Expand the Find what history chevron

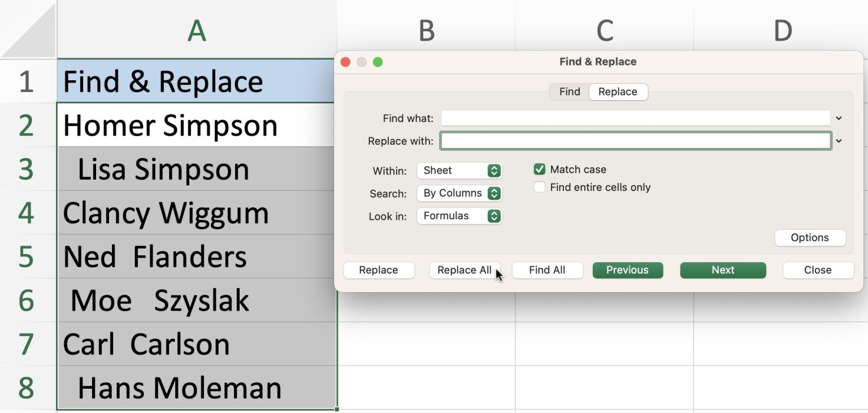(x=839, y=118)
